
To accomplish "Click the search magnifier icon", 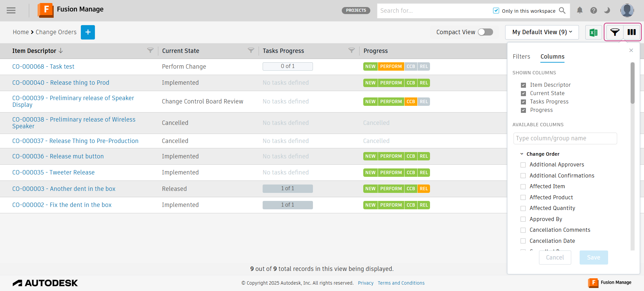I will point(562,11).
